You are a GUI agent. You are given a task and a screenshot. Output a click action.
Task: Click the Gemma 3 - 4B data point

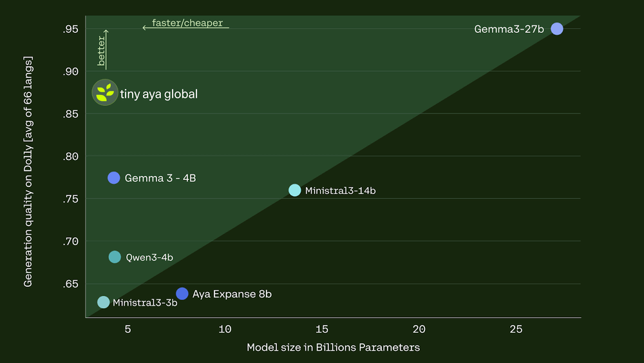pyautogui.click(x=114, y=178)
